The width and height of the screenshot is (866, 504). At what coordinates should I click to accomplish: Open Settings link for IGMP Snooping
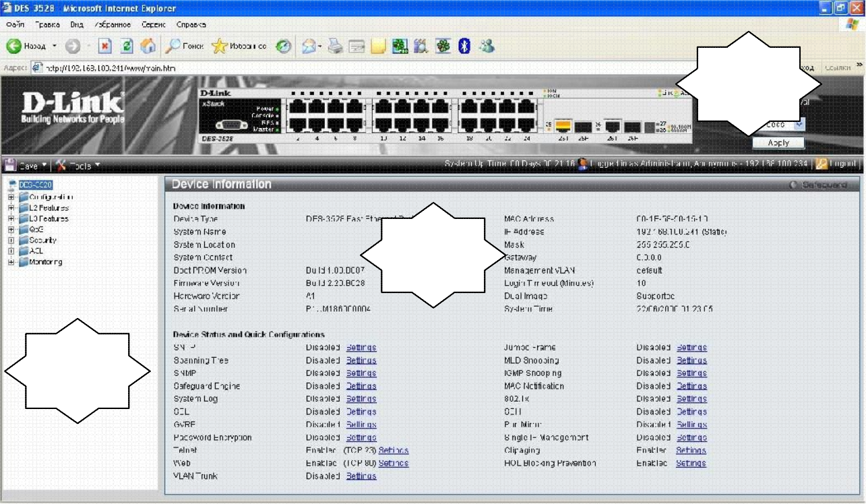coord(691,373)
